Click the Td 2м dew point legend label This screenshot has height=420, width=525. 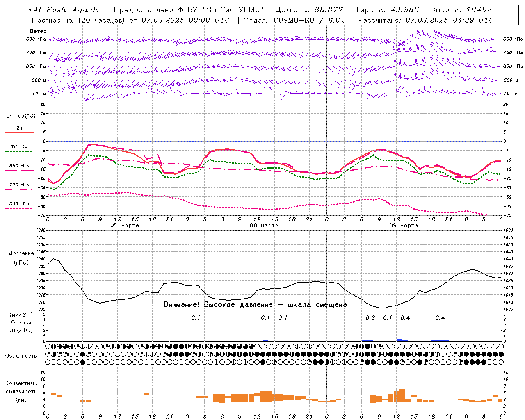pos(19,147)
